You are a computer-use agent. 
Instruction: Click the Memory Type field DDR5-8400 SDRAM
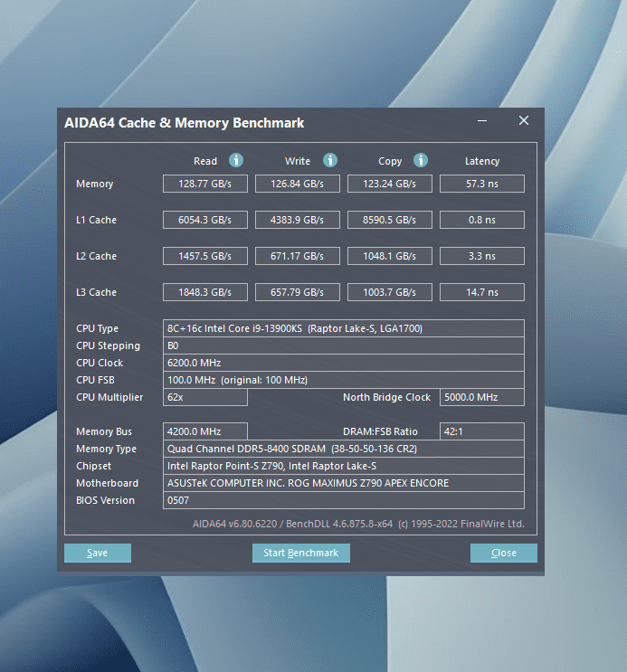coord(344,449)
